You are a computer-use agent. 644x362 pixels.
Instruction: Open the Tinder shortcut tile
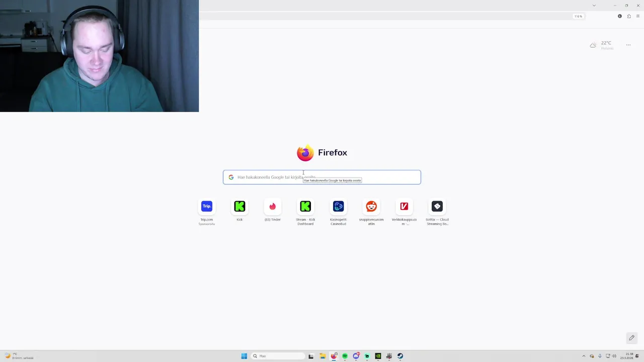pos(273,211)
